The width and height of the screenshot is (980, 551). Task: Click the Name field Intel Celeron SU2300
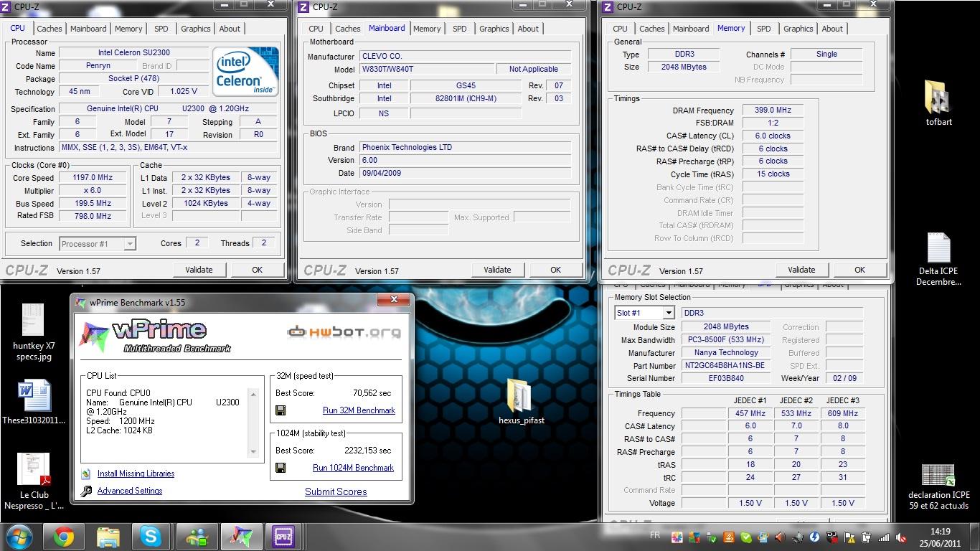[x=134, y=52]
